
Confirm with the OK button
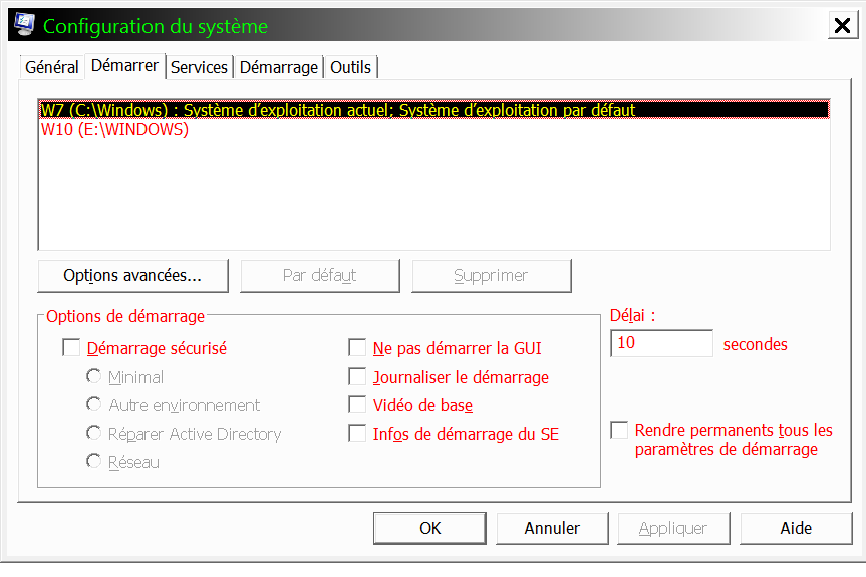click(430, 528)
